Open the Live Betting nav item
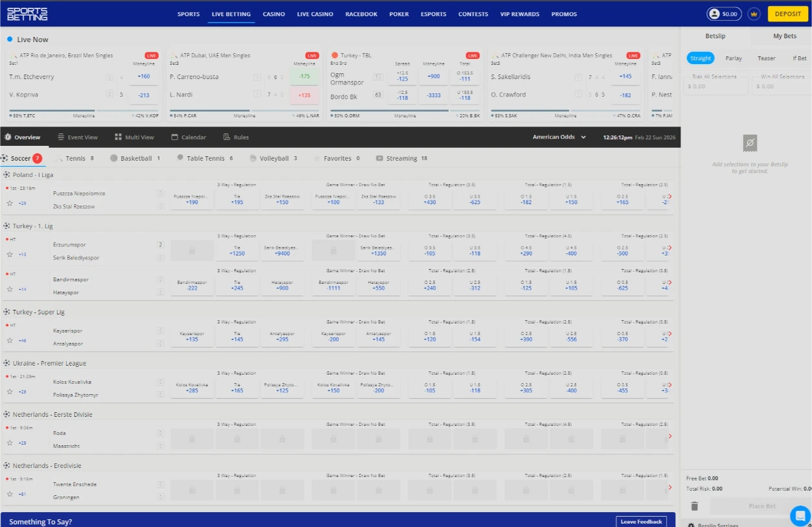This screenshot has height=527, width=812. coord(231,14)
